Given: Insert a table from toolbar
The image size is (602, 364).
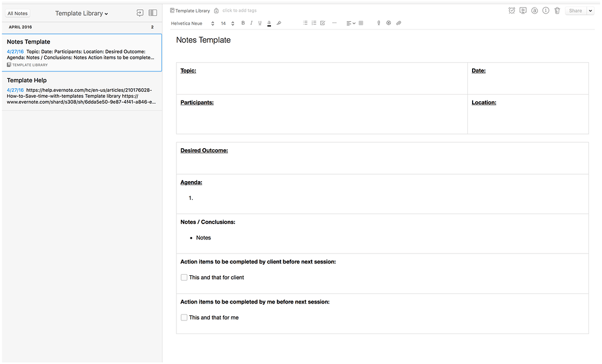Looking at the screenshot, I should coord(361,23).
